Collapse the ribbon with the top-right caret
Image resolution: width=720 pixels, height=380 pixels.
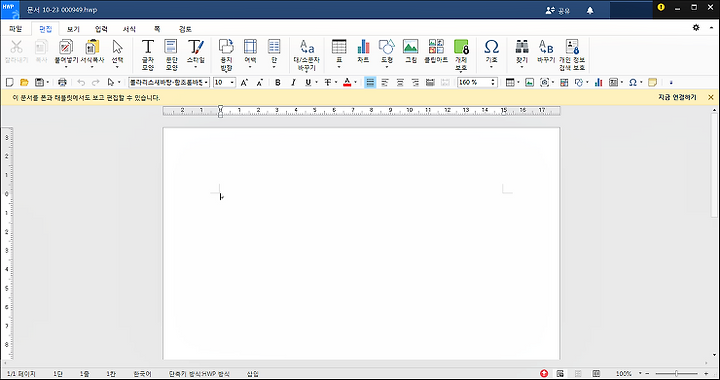point(711,28)
